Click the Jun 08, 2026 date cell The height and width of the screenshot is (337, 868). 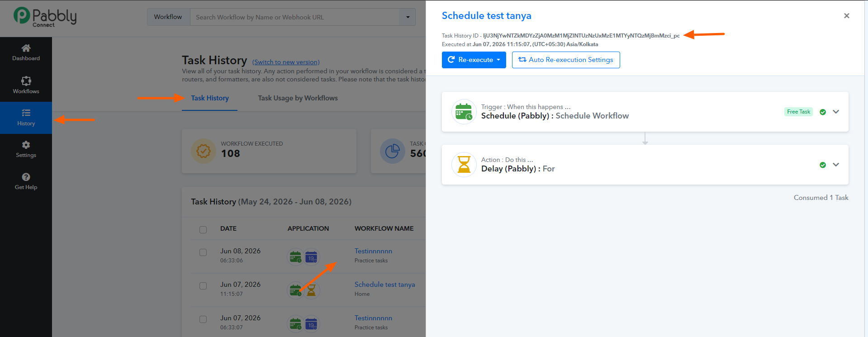point(240,251)
